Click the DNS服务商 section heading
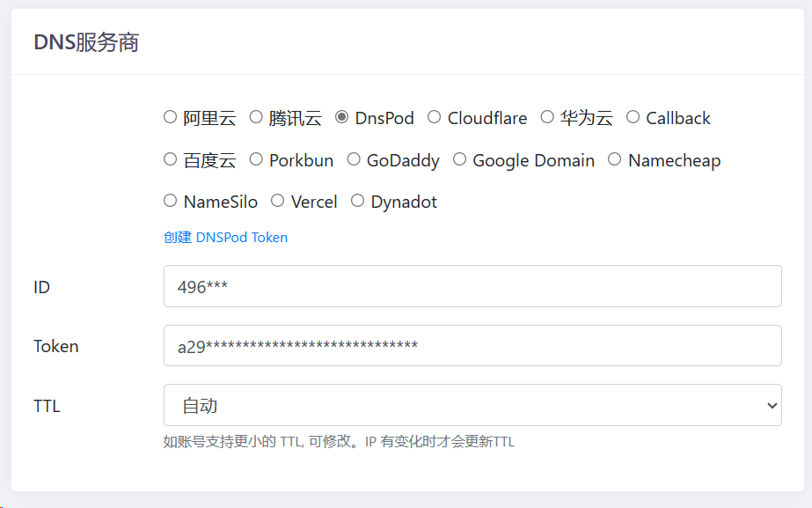The height and width of the screenshot is (508, 812). point(86,42)
